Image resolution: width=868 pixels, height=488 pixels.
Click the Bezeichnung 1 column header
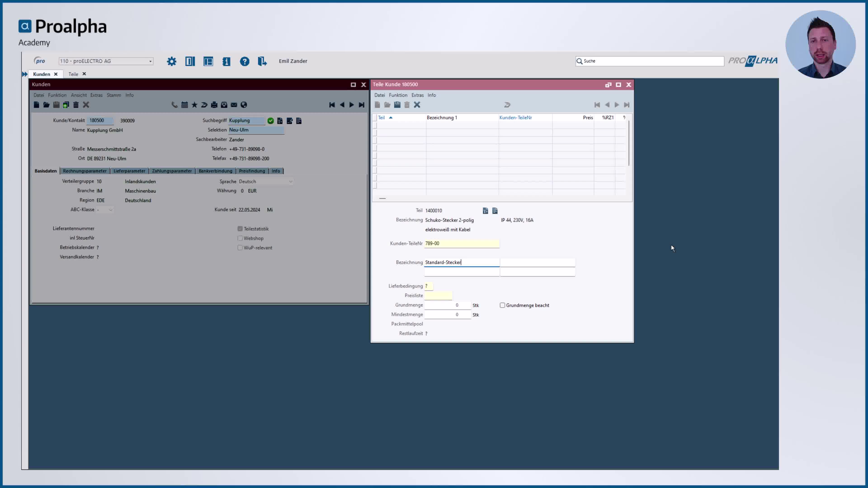[x=442, y=117]
